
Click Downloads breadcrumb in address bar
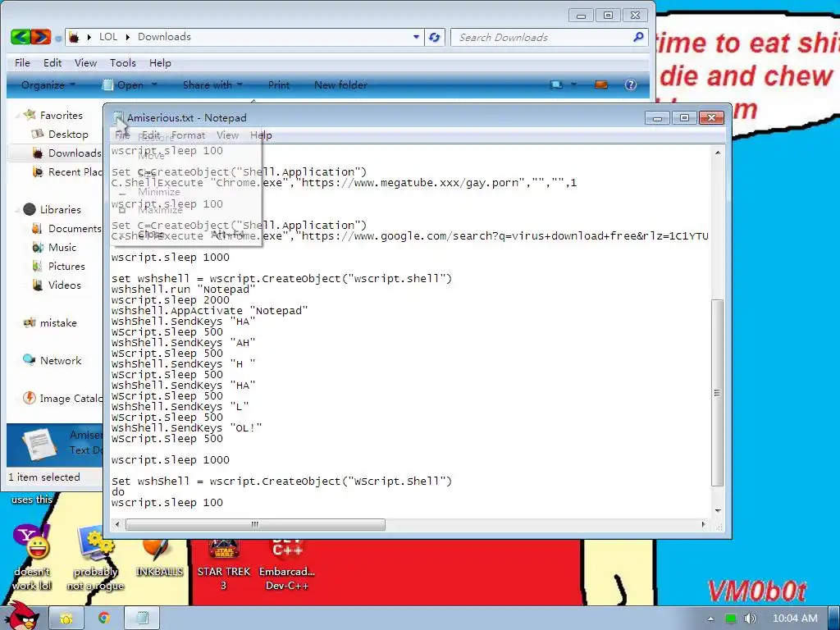pos(164,37)
